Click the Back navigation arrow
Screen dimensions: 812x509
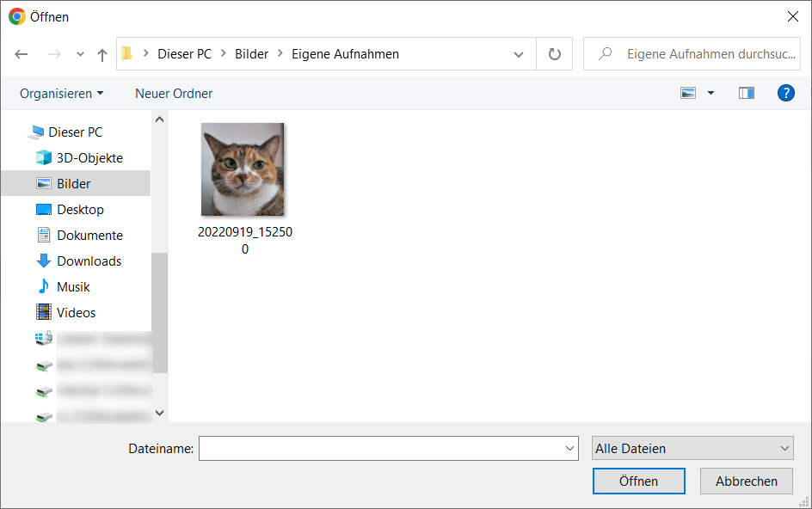(x=22, y=54)
